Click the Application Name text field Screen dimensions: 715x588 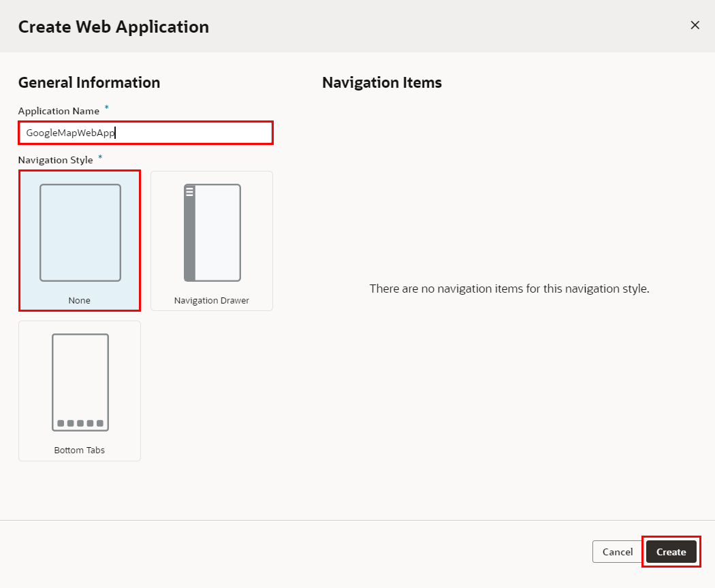[x=146, y=133]
